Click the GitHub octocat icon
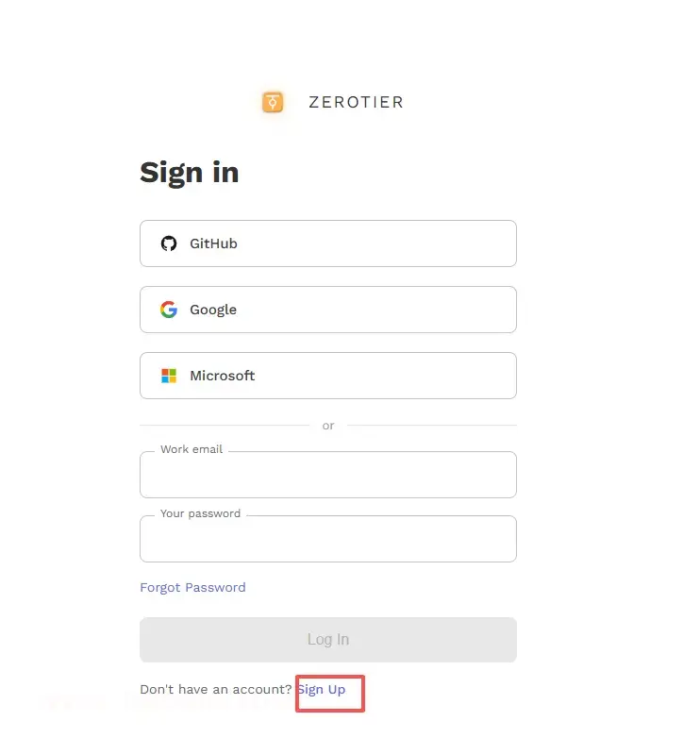This screenshot has width=700, height=755. coord(169,243)
